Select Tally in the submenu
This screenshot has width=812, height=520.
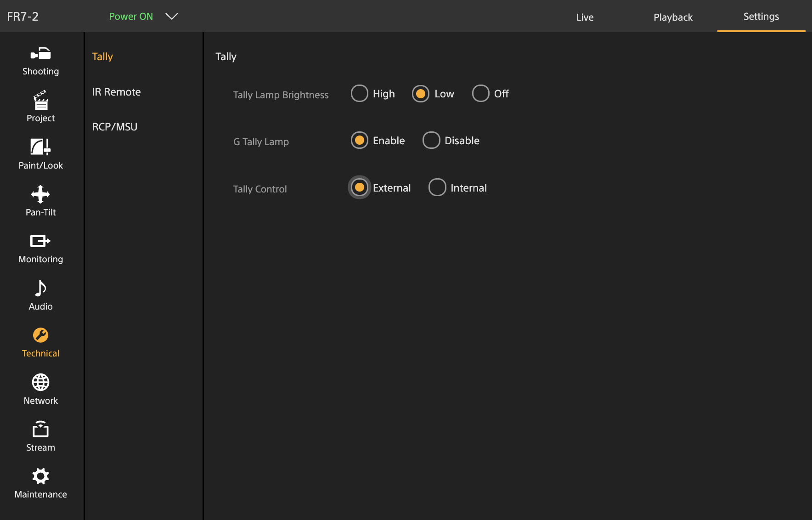102,57
